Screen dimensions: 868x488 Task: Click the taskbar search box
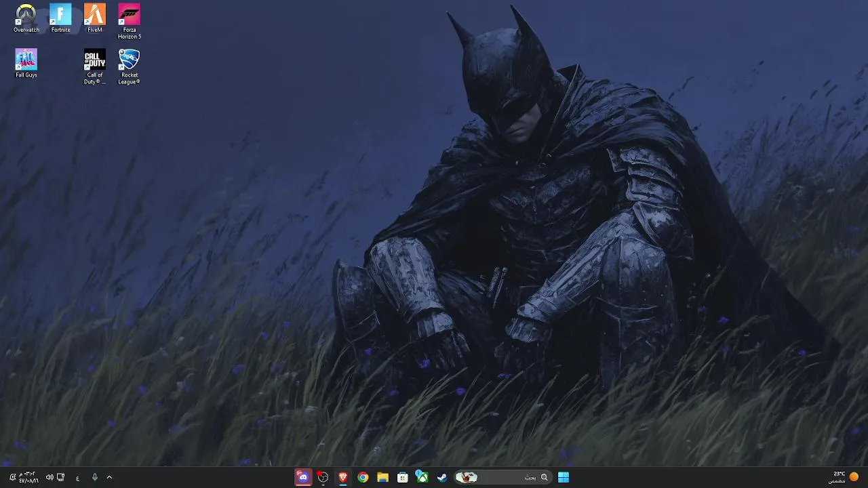pos(502,477)
